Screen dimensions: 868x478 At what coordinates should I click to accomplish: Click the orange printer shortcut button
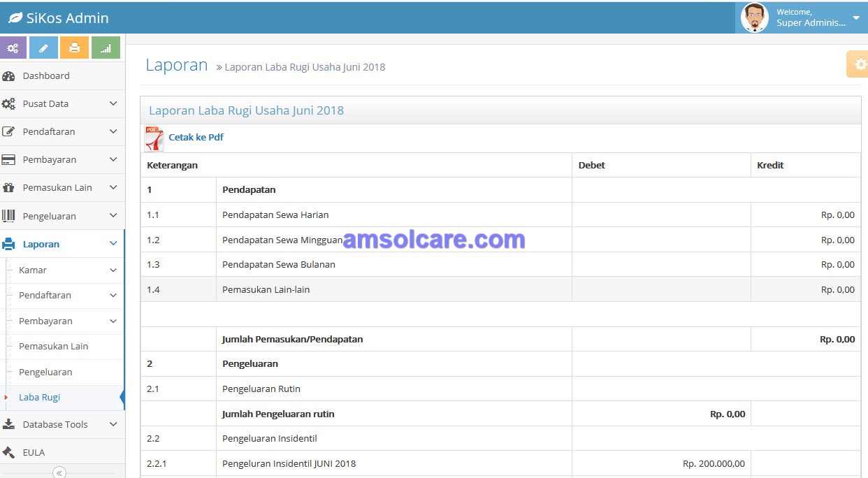[x=74, y=48]
